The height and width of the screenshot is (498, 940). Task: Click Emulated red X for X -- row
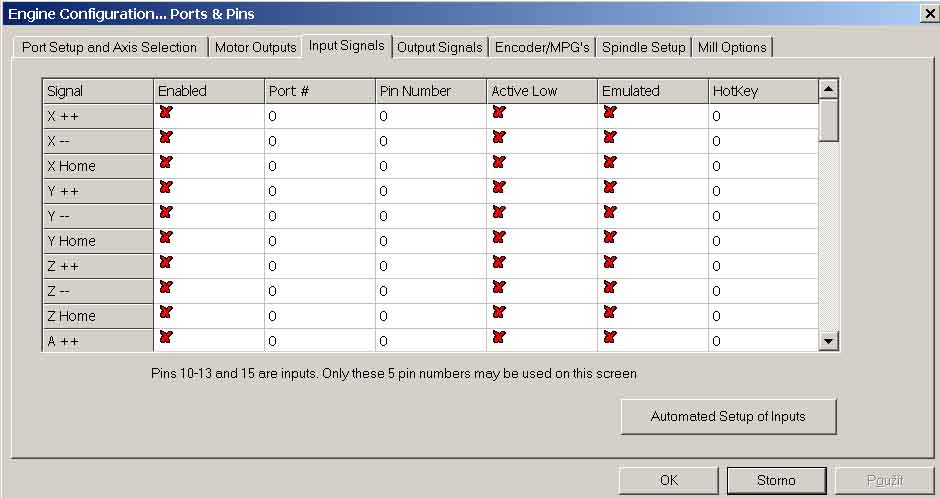(610, 138)
